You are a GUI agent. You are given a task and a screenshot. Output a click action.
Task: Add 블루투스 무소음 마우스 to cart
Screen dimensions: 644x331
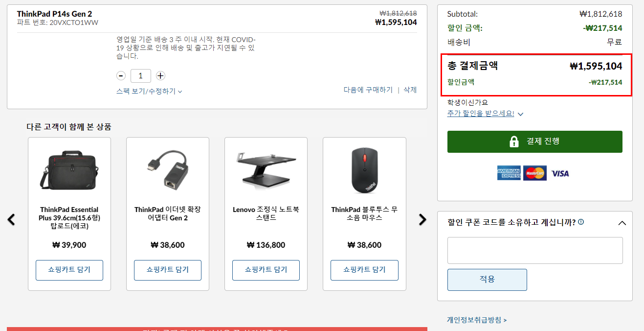point(364,270)
